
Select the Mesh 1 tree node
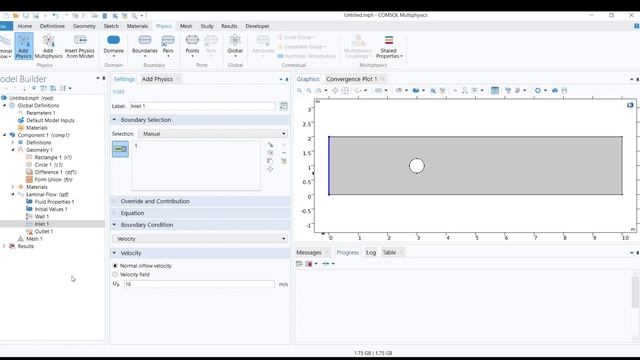(34, 239)
